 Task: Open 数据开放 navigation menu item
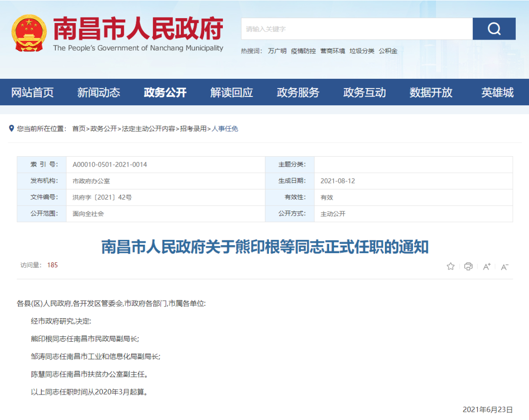[431, 93]
